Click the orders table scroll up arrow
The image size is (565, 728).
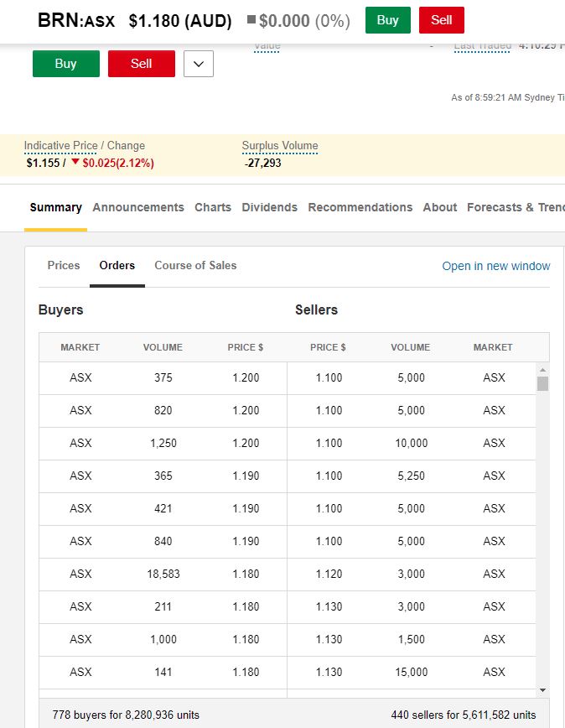[542, 370]
